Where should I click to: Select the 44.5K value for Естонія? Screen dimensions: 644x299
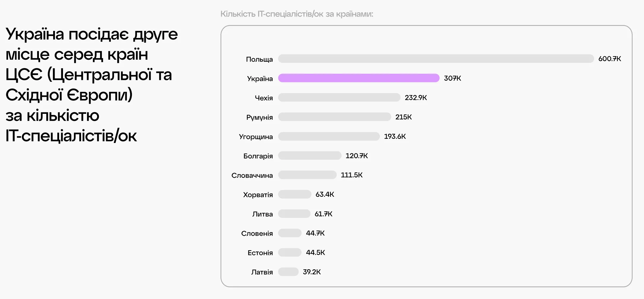[315, 253]
